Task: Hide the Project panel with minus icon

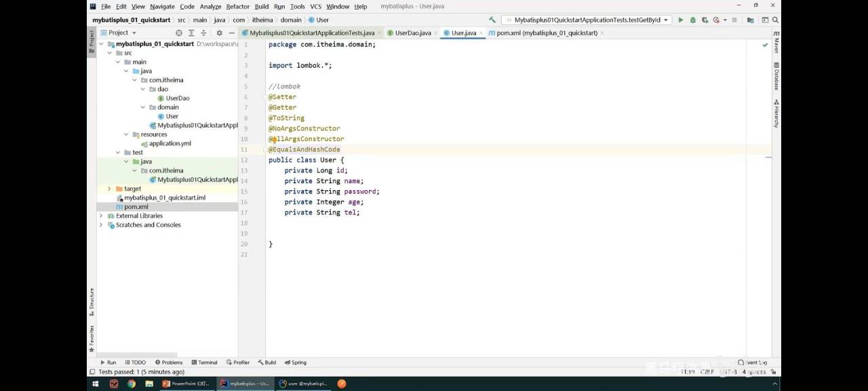Action: 231,33
